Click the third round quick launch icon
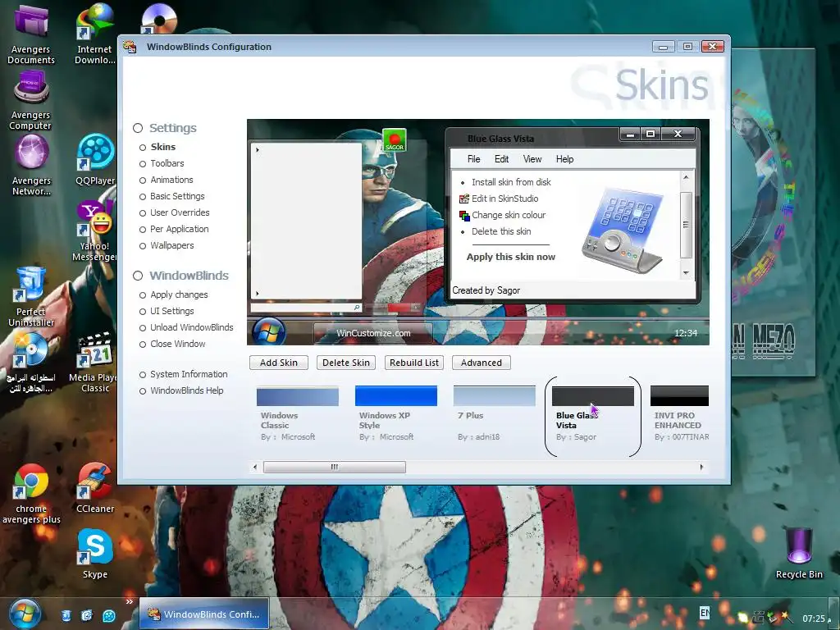840x630 pixels. coord(108,616)
